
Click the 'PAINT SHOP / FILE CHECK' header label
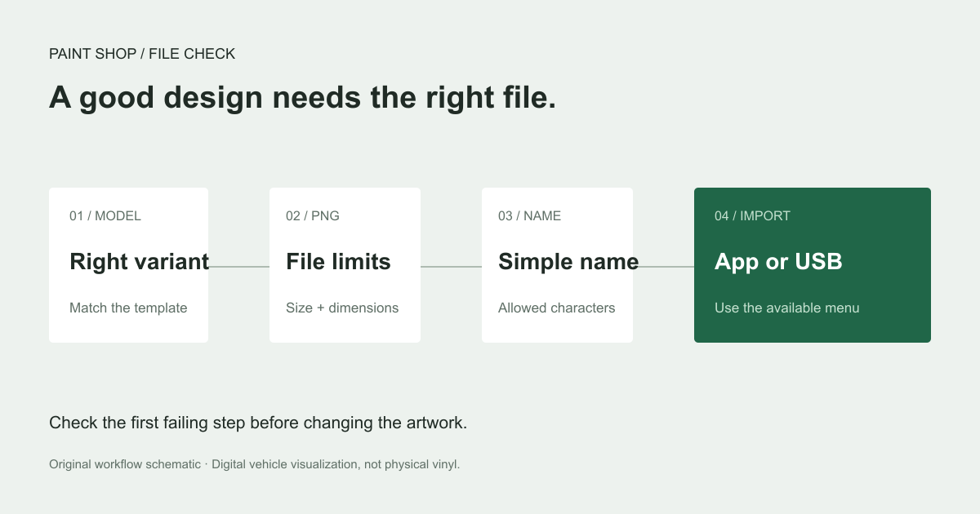tap(142, 54)
